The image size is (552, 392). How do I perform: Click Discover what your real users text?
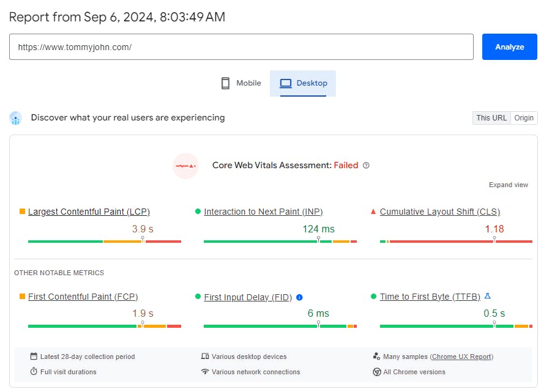coord(128,117)
